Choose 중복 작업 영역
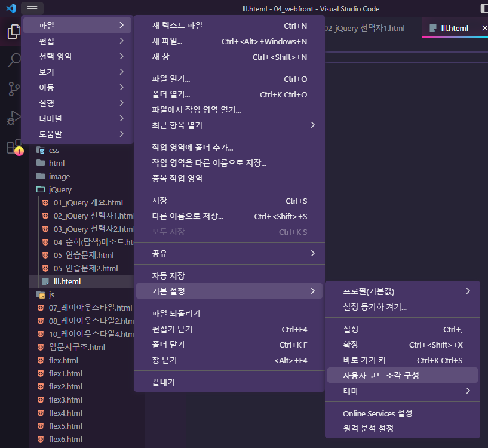Screen dimensions: 488x448 229,179
